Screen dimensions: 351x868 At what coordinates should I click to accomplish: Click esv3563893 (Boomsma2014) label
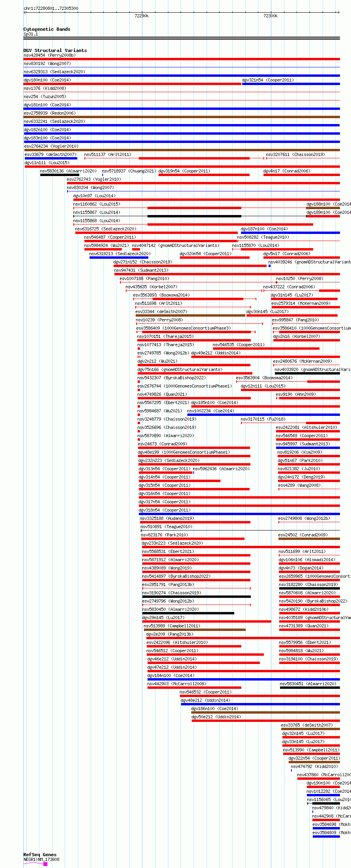[x=161, y=295]
